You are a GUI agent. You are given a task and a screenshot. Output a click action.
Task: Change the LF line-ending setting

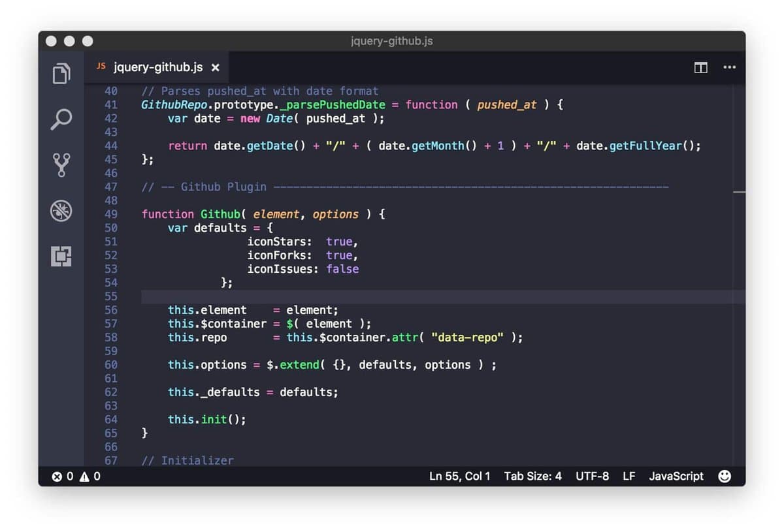pos(629,477)
